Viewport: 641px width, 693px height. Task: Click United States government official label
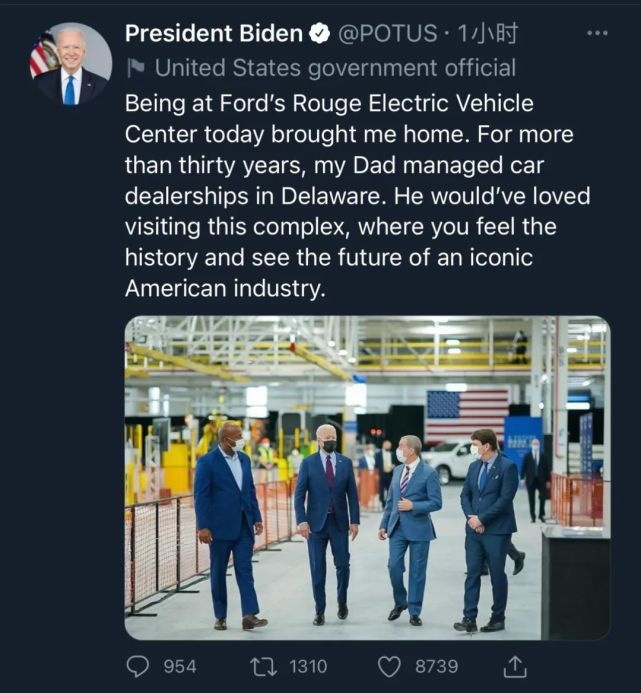[335, 69]
